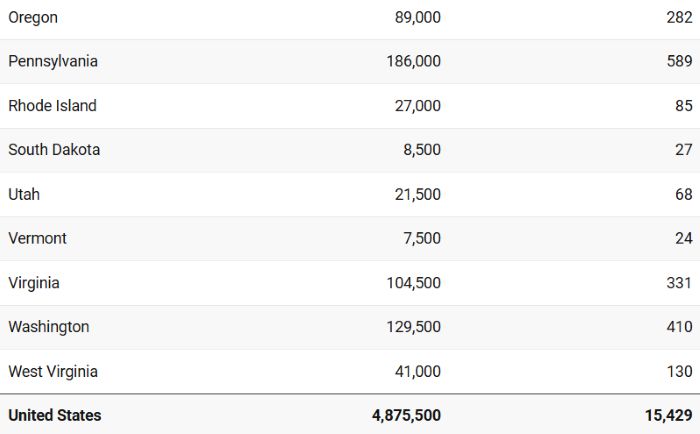Select the Rhode Island row label
The width and height of the screenshot is (700, 434).
tap(52, 105)
